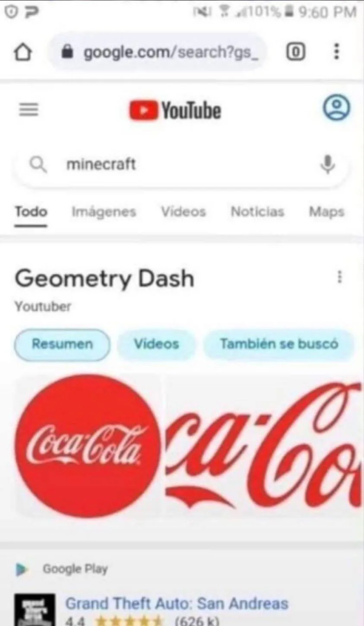Image resolution: width=364 pixels, height=626 pixels.
Task: Switch to the Imágenes tab
Action: (x=104, y=212)
